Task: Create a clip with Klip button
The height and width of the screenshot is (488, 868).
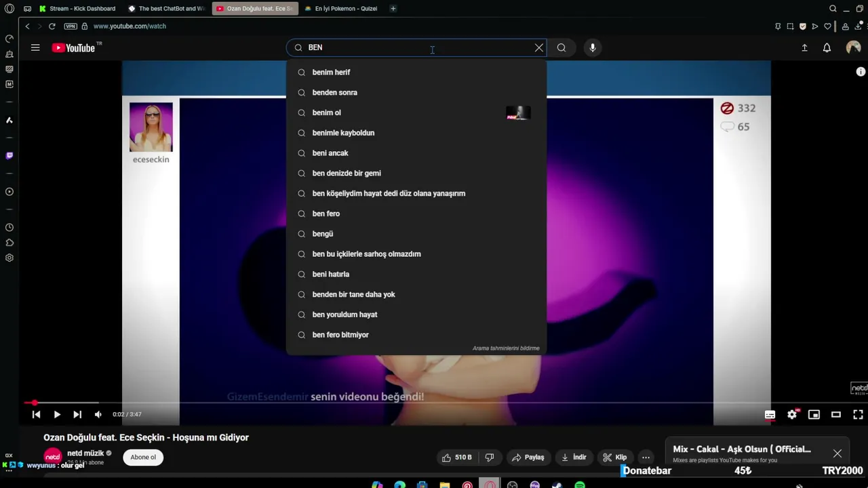Action: (615, 457)
